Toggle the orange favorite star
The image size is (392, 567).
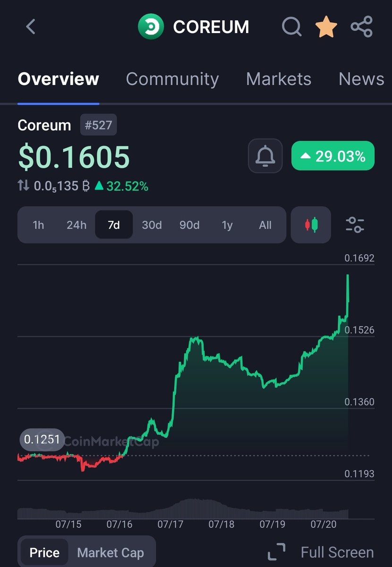coord(326,27)
